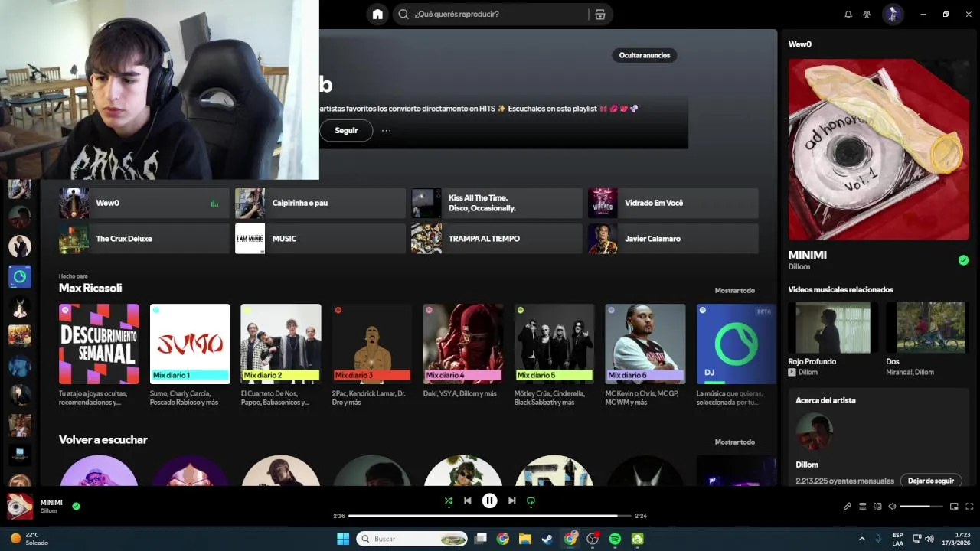This screenshot has width=980, height=551.
Task: Open Task View on taskbar
Action: coord(481,539)
